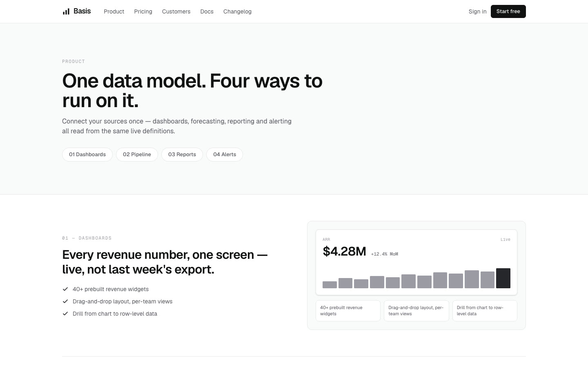588x368 pixels.
Task: Click list text 'Drag-and-drop layout, per-team views'
Action: click(122, 301)
